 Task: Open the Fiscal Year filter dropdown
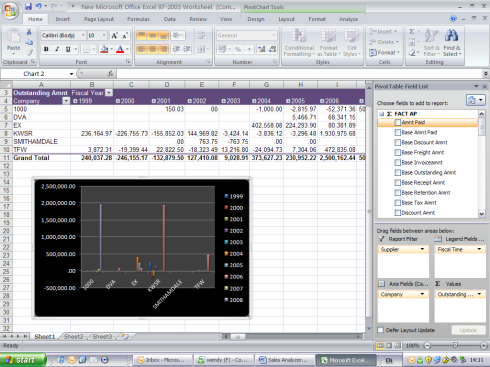(x=109, y=93)
